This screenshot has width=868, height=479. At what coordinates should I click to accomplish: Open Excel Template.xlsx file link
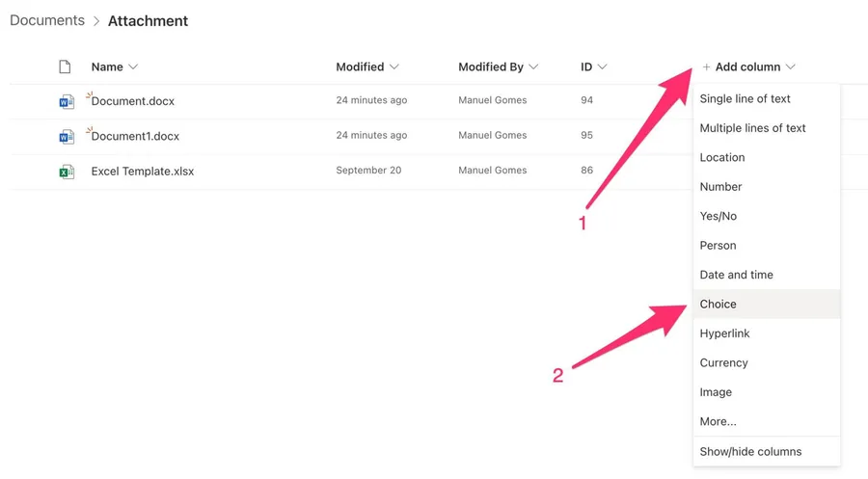[x=143, y=172]
